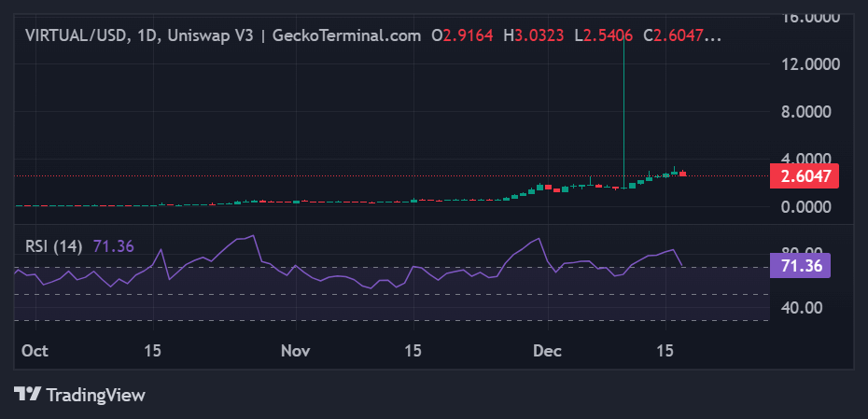Click the 16.0000 price axis label
Viewport: 868px width, 419px height.
click(808, 17)
